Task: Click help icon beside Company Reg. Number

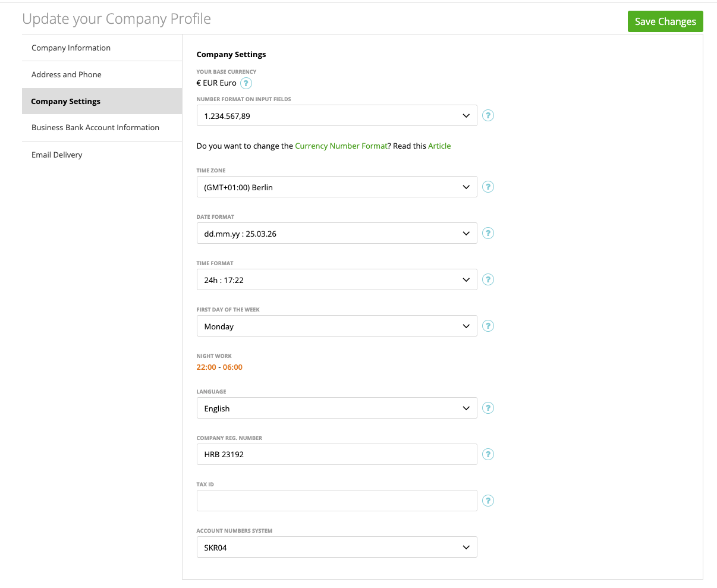Action: pyautogui.click(x=488, y=454)
